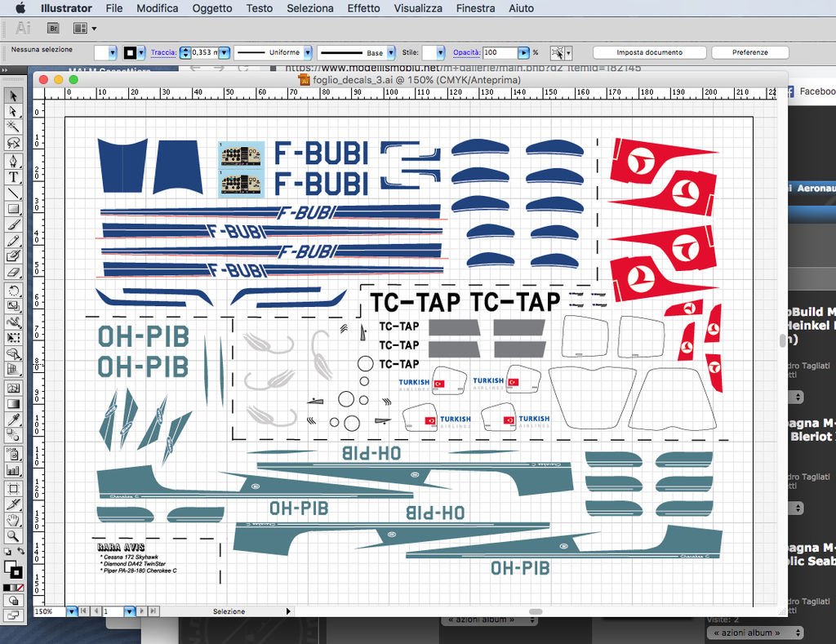The image size is (836, 644).
Task: Open the Stile graphic style dropdown
Action: [x=440, y=53]
